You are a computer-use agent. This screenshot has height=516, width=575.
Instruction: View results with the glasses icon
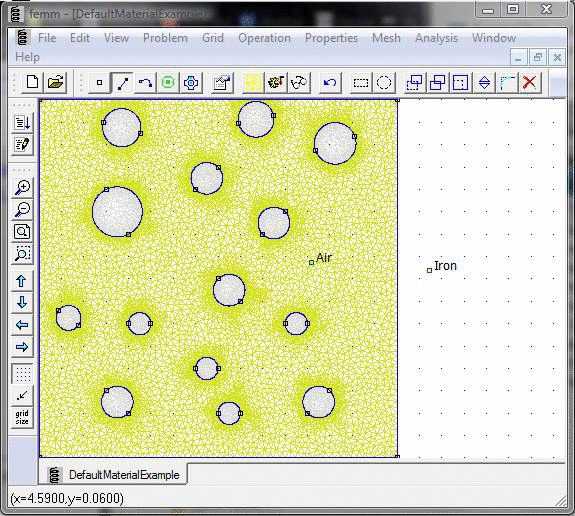pyautogui.click(x=299, y=83)
